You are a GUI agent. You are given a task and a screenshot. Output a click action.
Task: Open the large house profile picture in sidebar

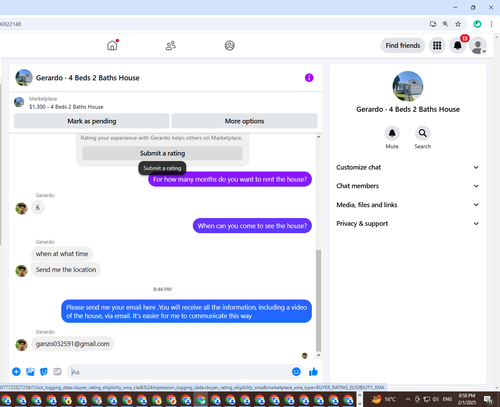tap(408, 86)
